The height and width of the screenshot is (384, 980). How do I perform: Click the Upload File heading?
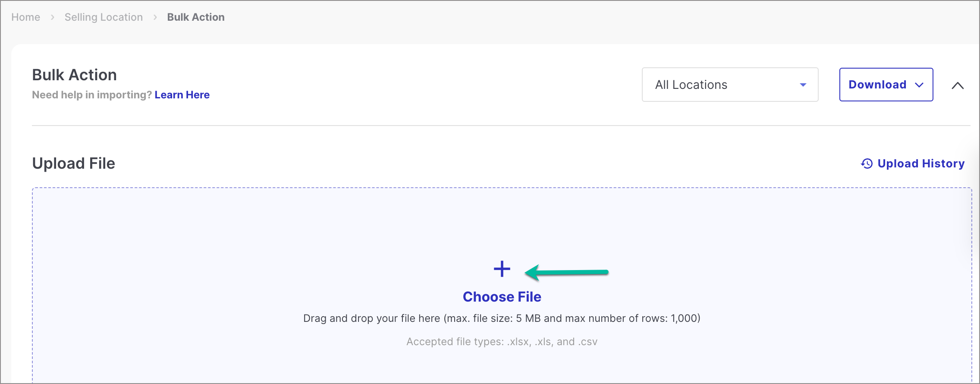pyautogui.click(x=73, y=164)
